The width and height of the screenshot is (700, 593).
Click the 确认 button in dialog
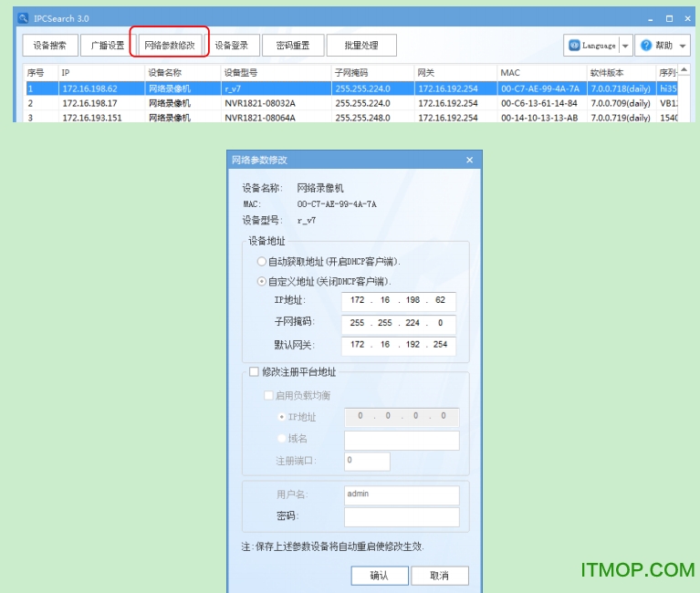tap(379, 576)
